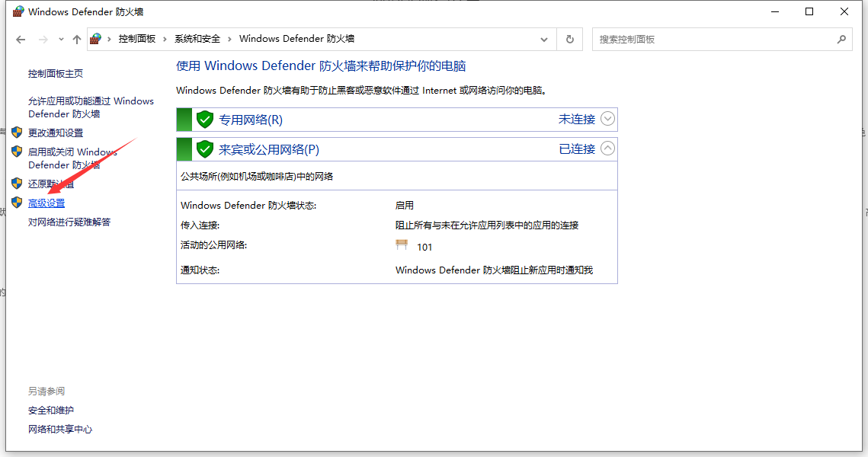Open the address bar history dropdown
Screen dimensions: 868x457
543,39
